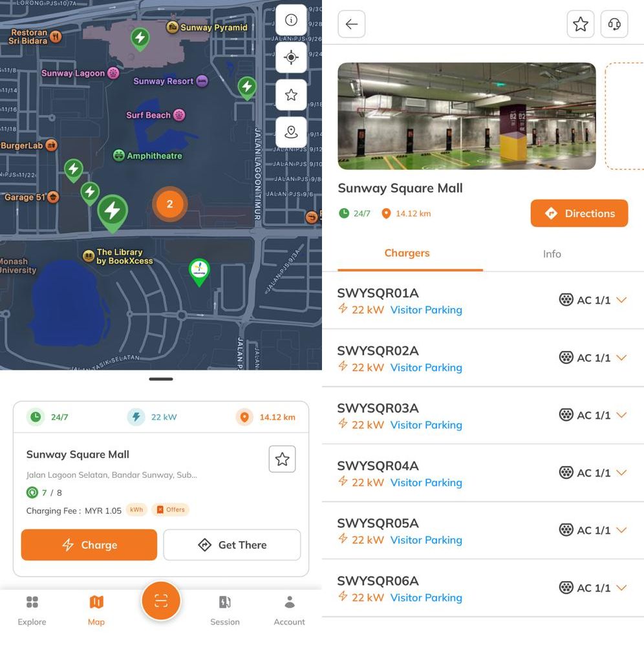Switch to the Info tab
Image resolution: width=644 pixels, height=658 pixels.
coord(552,254)
